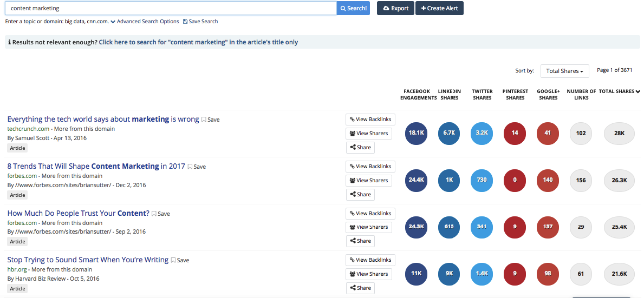Click the Search magnifier button
644x298 pixels.
click(x=353, y=8)
